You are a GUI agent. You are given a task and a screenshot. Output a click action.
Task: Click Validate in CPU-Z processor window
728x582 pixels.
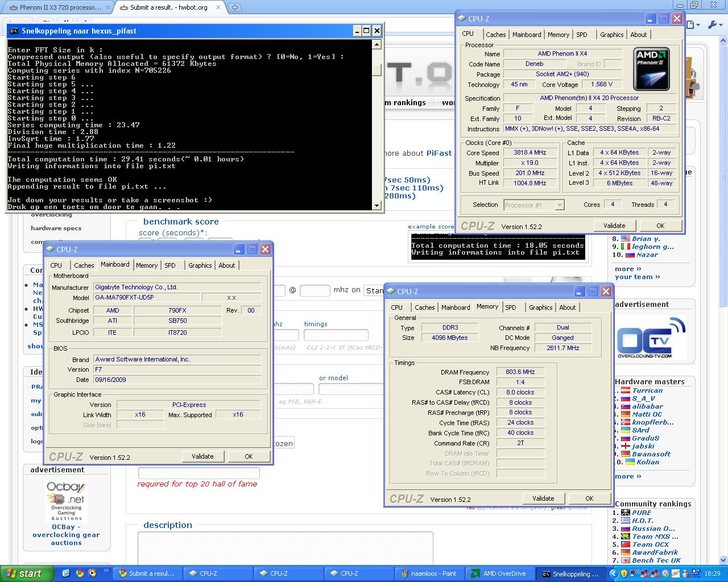[x=614, y=226]
